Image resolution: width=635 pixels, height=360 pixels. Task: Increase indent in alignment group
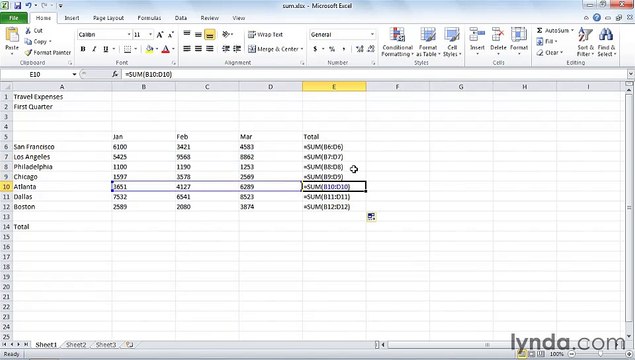[237, 49]
